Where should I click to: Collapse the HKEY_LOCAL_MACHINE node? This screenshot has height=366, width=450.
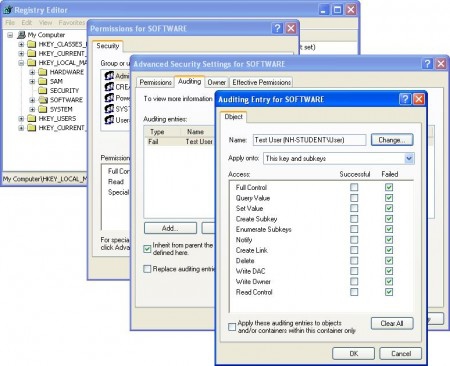point(21,63)
